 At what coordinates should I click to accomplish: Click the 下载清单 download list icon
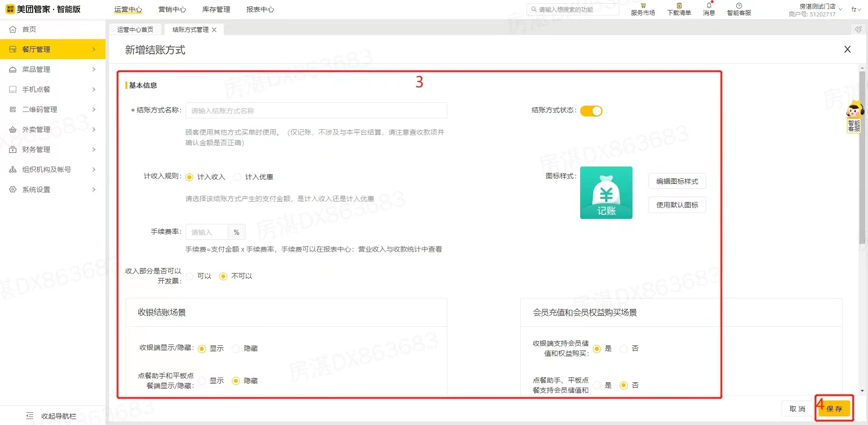679,6
